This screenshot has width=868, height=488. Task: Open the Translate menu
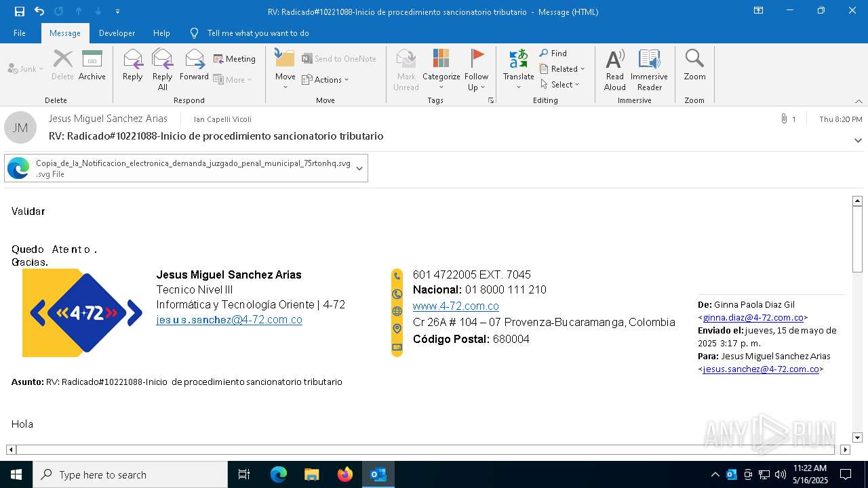[x=519, y=70]
